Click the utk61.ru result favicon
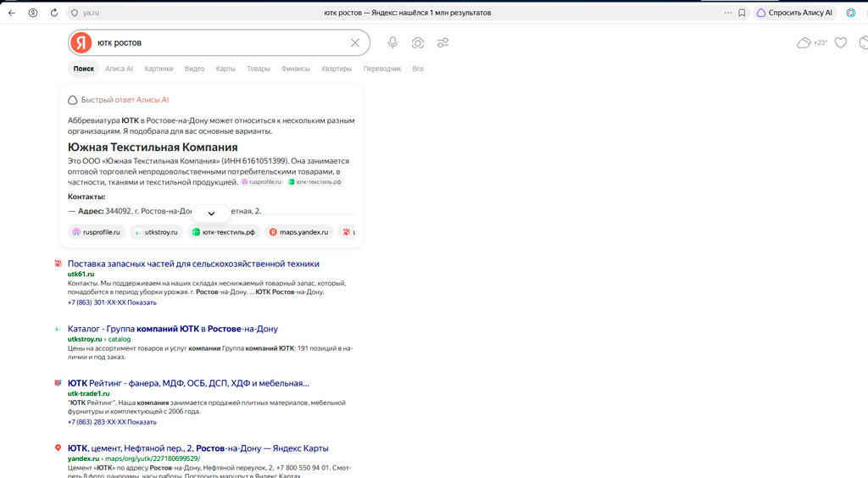 pyautogui.click(x=58, y=264)
